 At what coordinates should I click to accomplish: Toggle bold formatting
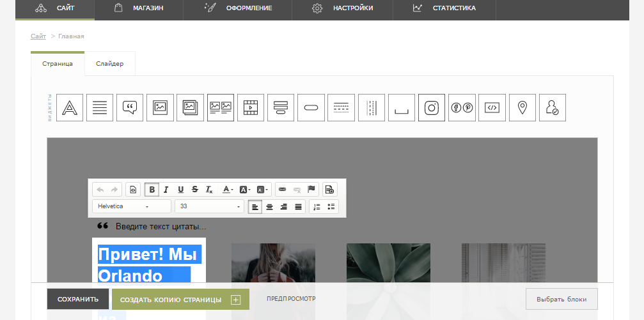point(152,190)
